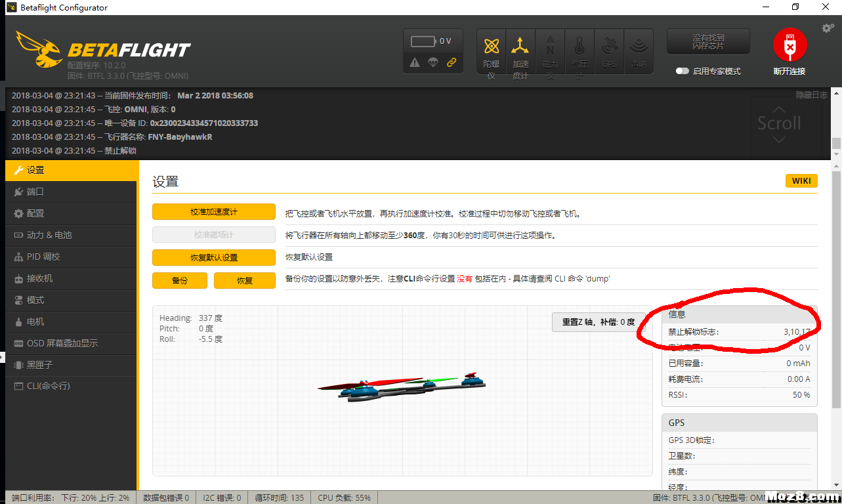
Task: Open the 设置 (Setup) tab
Action: (72, 170)
